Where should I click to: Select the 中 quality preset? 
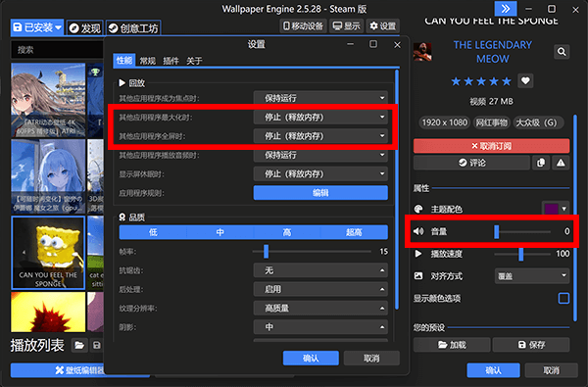[220, 232]
